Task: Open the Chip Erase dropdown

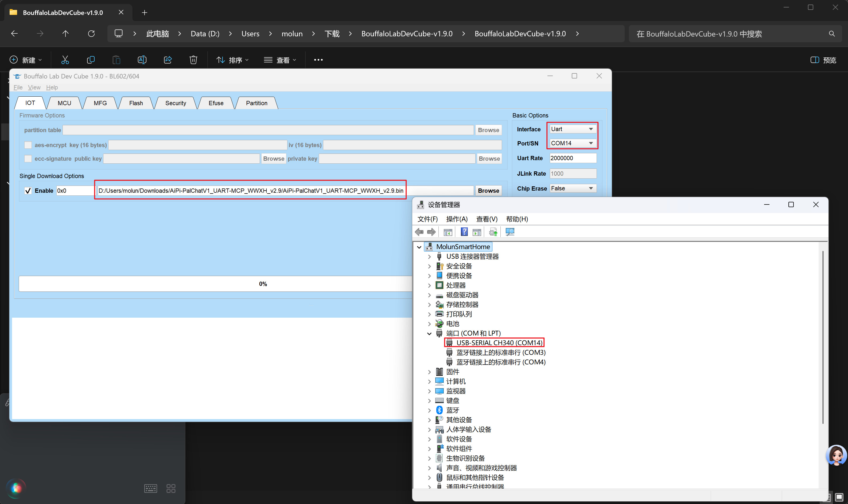Action: [573, 188]
